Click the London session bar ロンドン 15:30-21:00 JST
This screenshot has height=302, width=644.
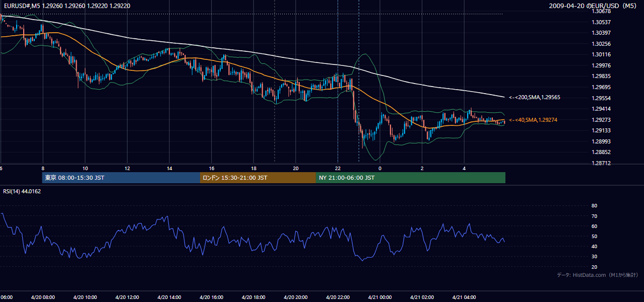point(258,178)
